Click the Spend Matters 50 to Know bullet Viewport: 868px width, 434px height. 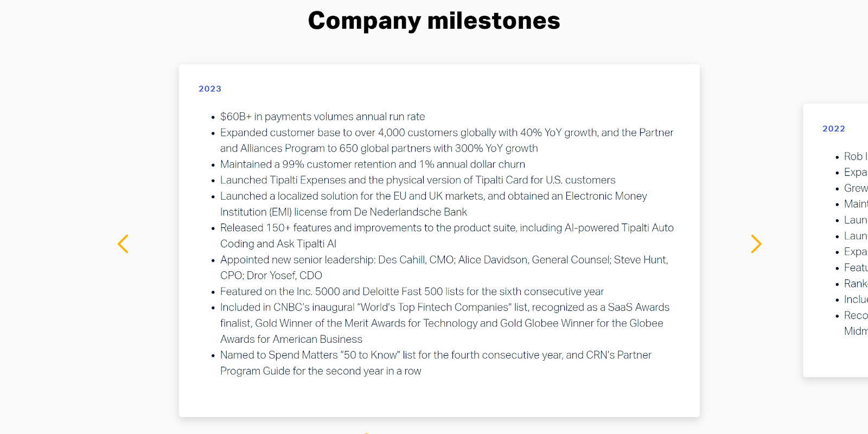(x=436, y=363)
